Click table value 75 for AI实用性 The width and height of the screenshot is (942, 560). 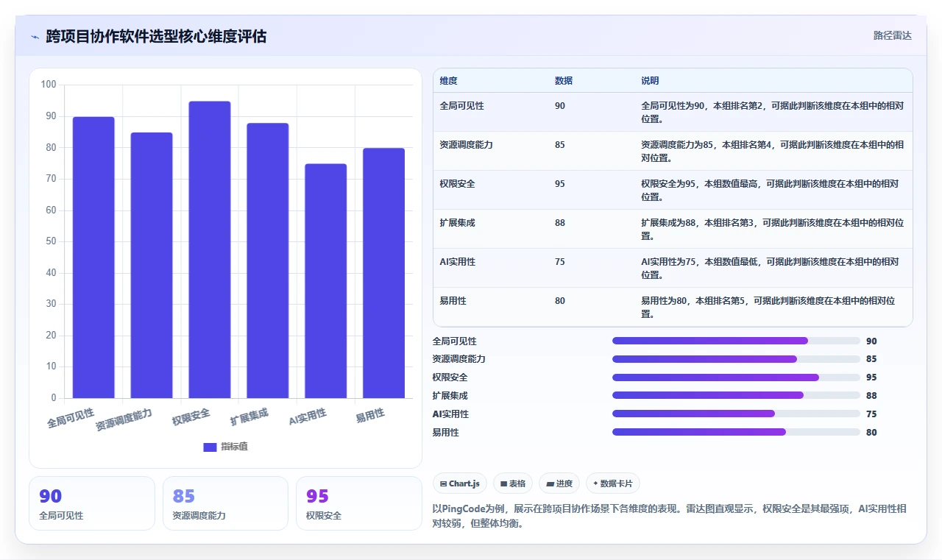click(x=560, y=262)
